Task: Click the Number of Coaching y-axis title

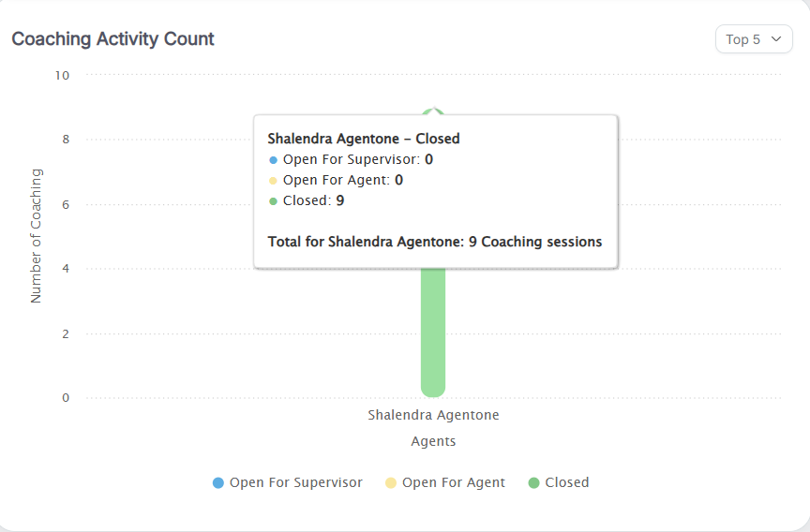Action: (x=37, y=236)
